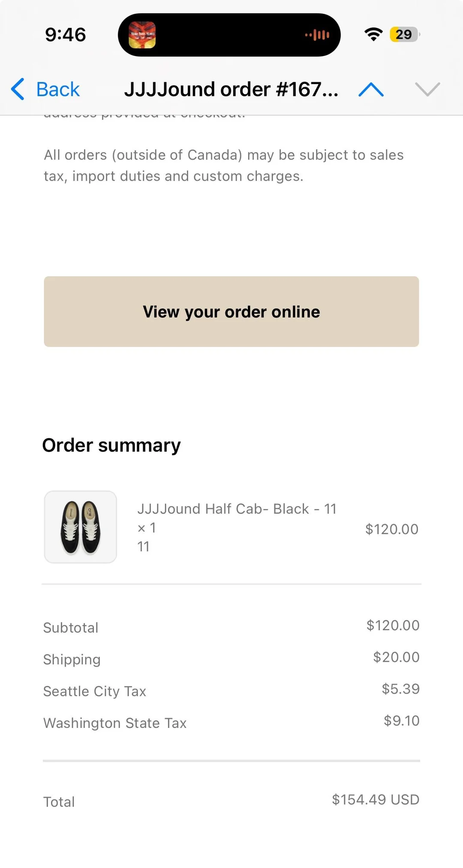
Task: Select the Seattle City Tax line
Action: click(x=231, y=691)
